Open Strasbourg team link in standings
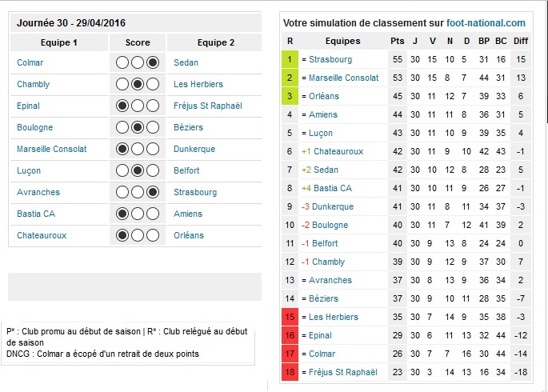Image resolution: width=548 pixels, height=392 pixels. (330, 59)
